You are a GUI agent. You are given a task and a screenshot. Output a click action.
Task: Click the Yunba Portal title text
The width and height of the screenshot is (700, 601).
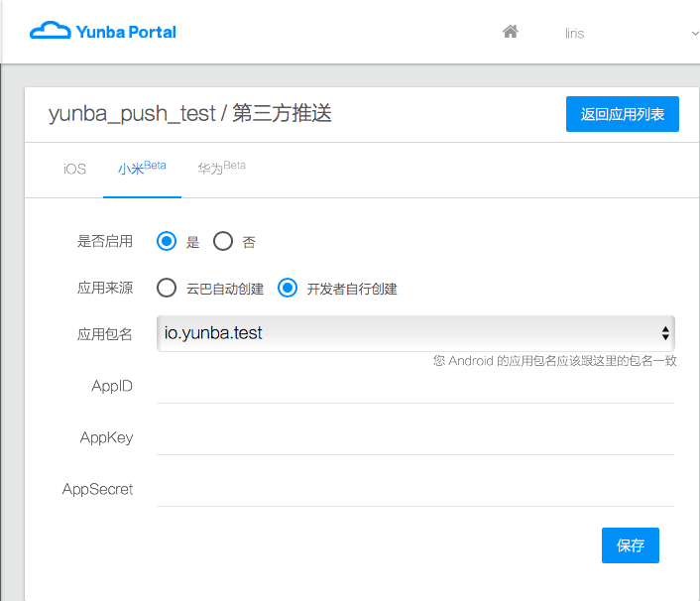[126, 32]
